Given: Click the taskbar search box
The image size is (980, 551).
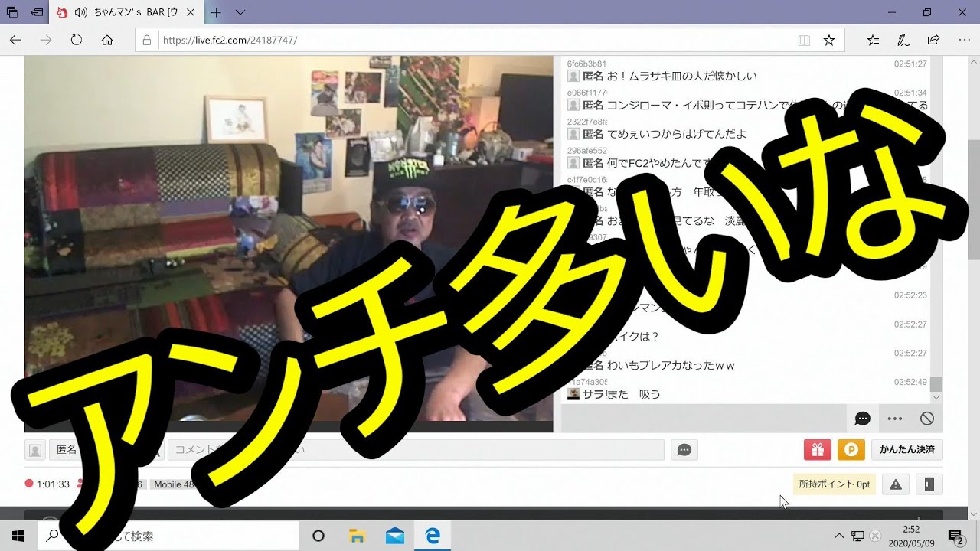Looking at the screenshot, I should (168, 536).
